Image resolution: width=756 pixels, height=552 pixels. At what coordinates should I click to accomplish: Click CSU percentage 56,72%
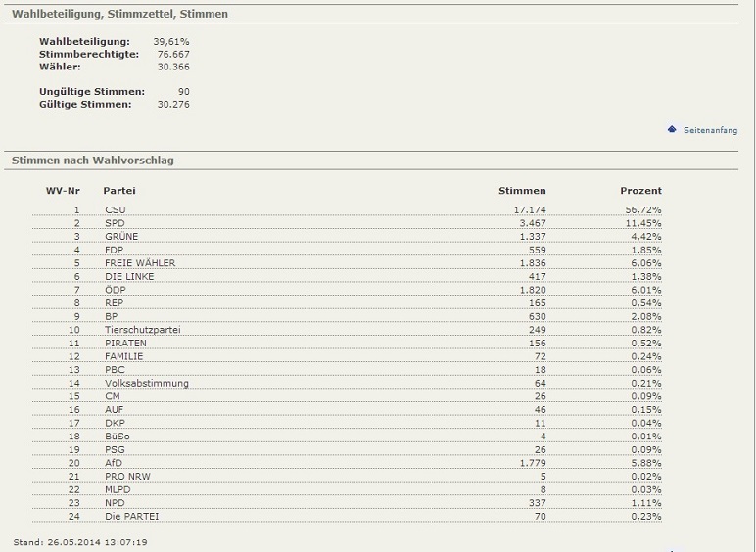[643, 210]
